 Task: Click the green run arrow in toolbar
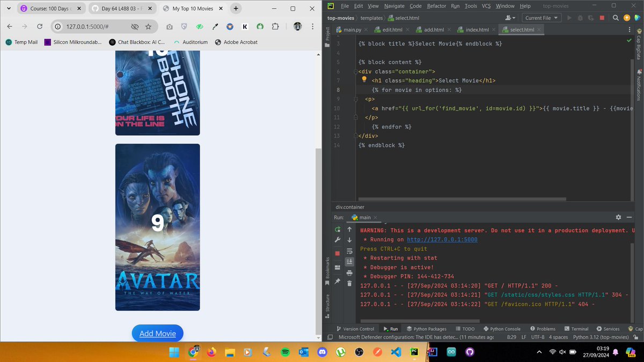pos(569,18)
